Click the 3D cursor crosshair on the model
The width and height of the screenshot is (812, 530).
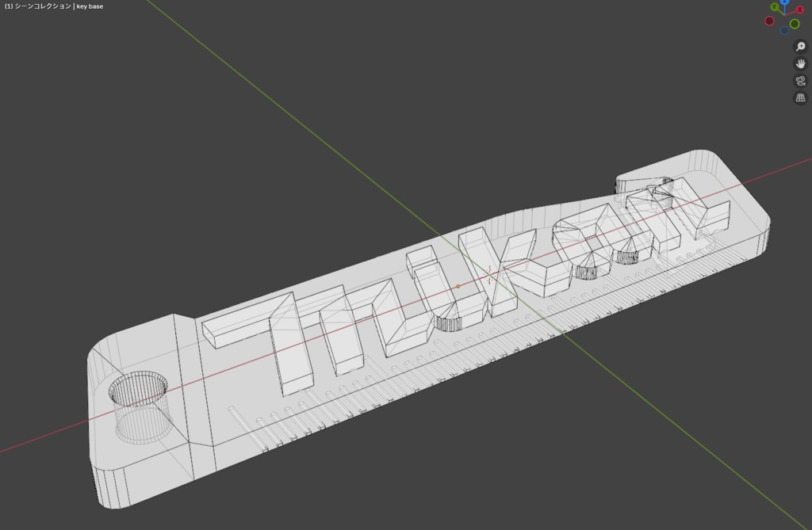coord(489,275)
